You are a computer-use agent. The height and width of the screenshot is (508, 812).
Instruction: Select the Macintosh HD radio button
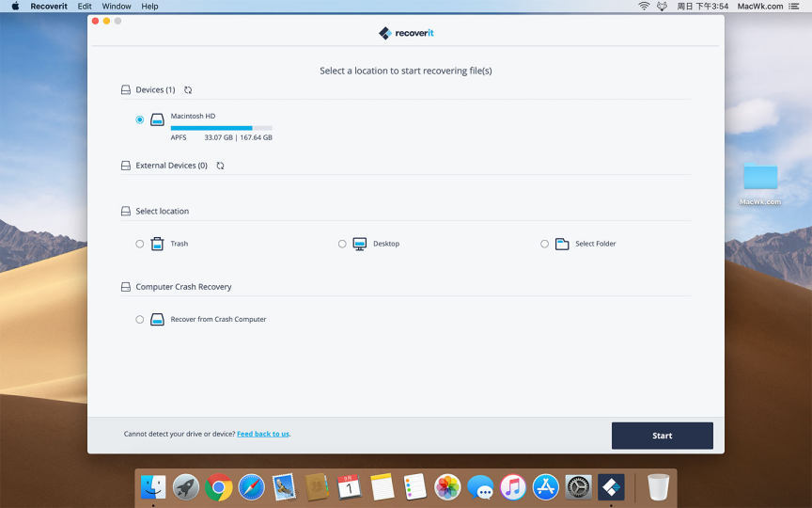tap(140, 120)
